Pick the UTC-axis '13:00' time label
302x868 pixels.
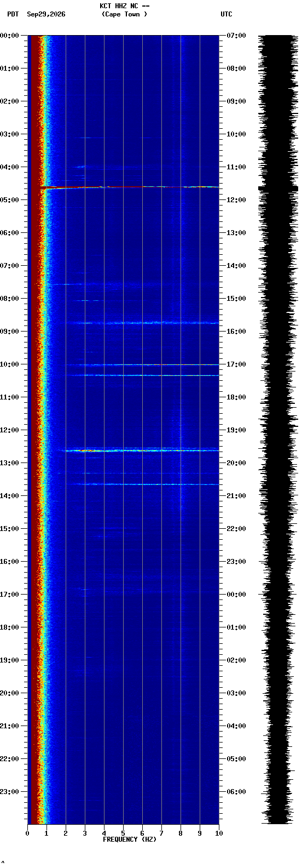pos(236,233)
